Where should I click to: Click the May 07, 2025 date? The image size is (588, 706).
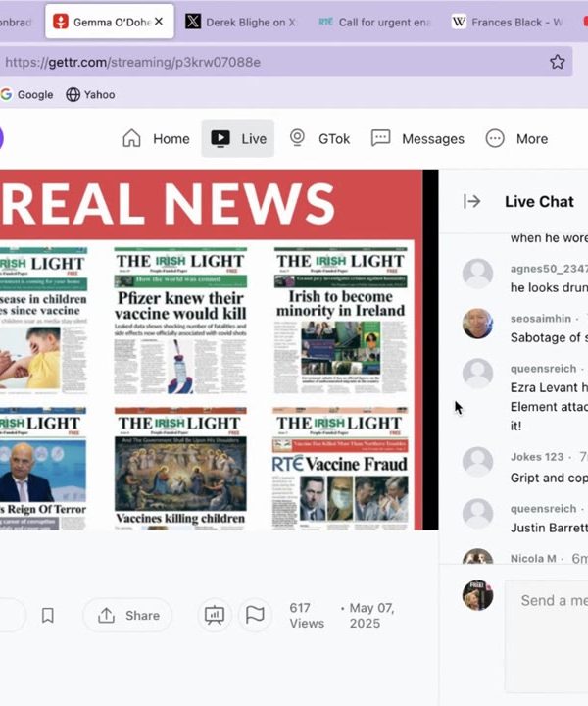coord(371,616)
